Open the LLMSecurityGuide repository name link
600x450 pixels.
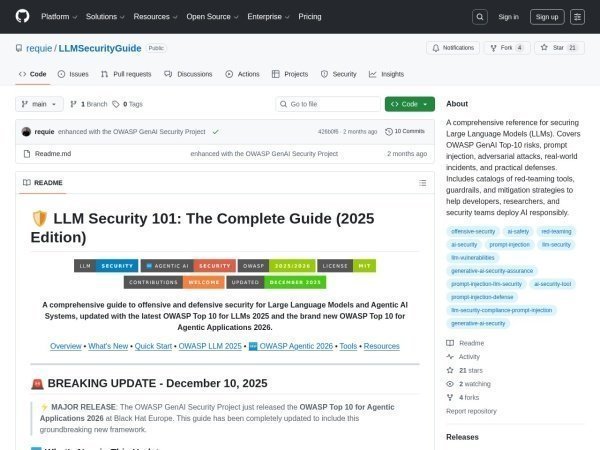click(x=100, y=48)
